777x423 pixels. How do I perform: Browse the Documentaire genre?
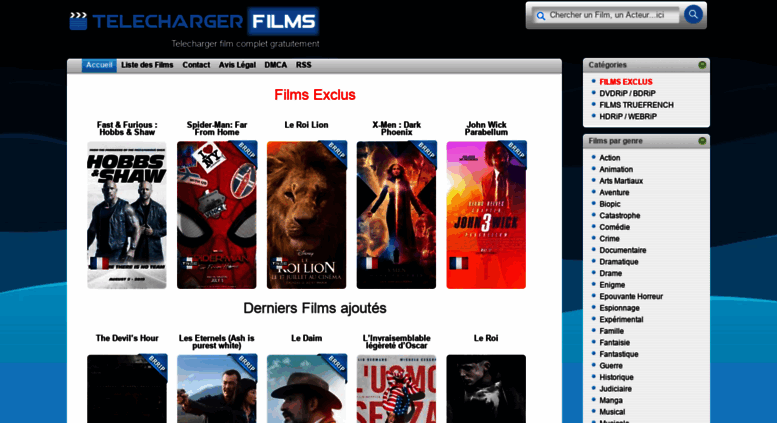pyautogui.click(x=622, y=250)
